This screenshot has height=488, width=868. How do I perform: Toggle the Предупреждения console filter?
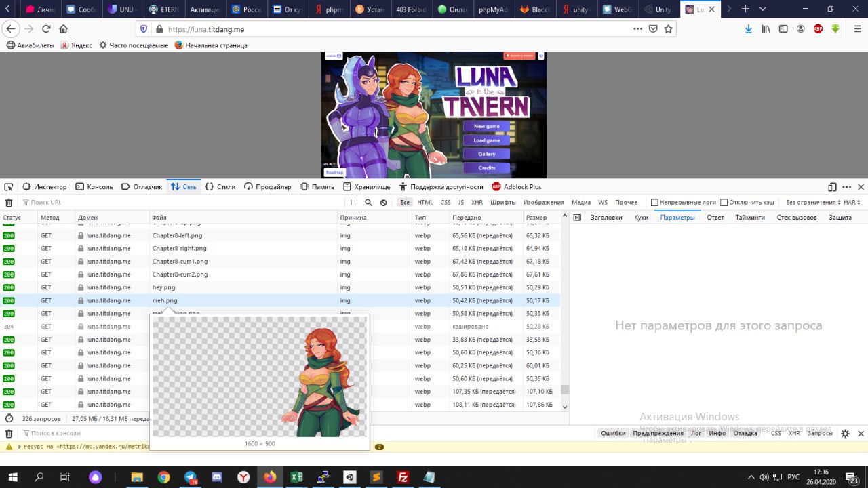[658, 434]
